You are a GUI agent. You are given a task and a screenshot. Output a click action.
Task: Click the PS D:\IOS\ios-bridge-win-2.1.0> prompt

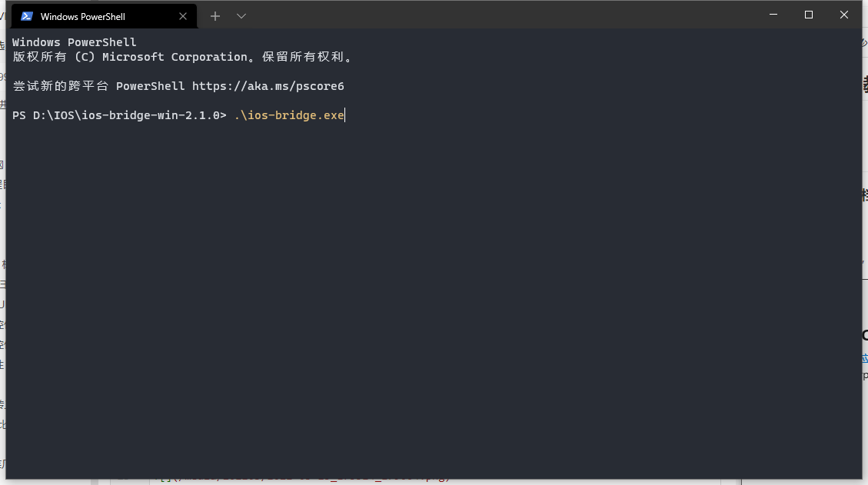click(x=120, y=115)
